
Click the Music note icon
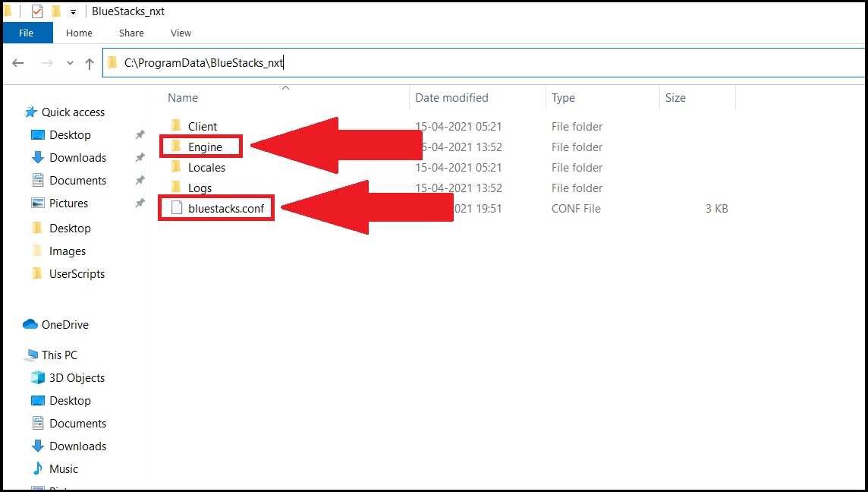[38, 468]
